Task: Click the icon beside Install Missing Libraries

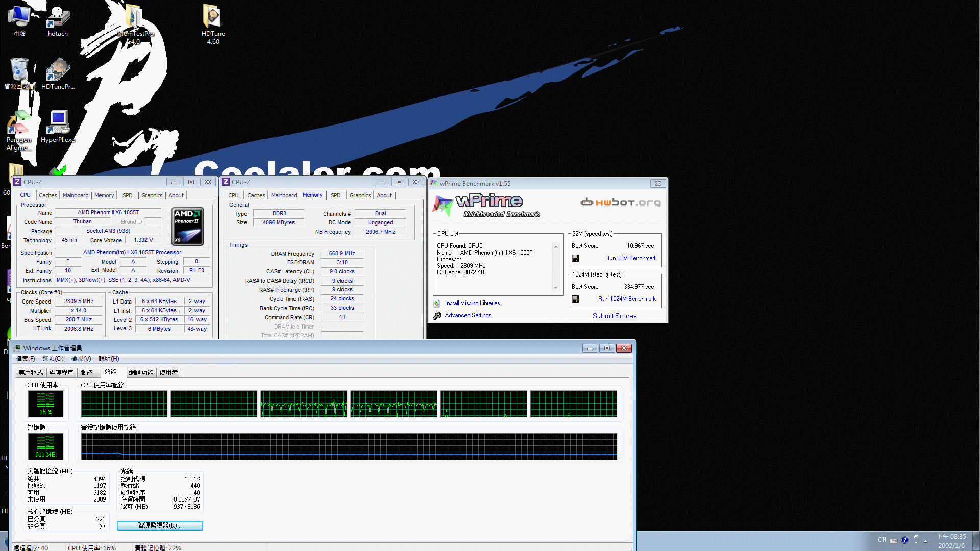Action: tap(437, 303)
